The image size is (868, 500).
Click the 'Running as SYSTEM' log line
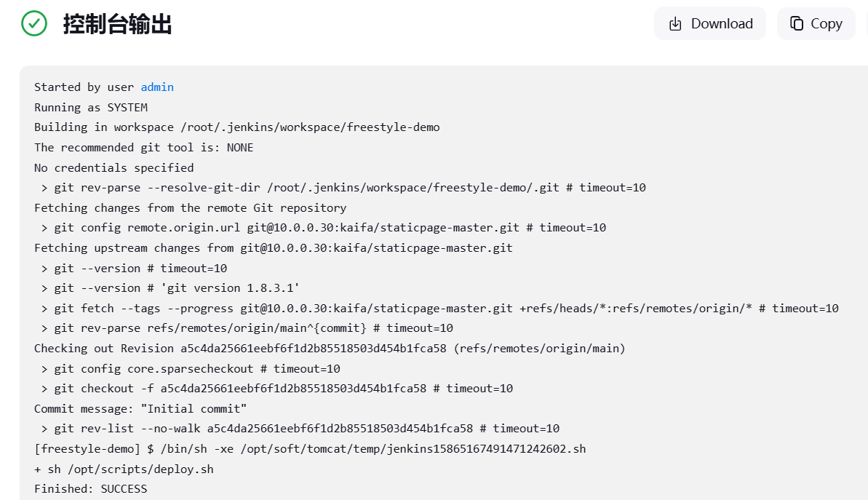91,108
